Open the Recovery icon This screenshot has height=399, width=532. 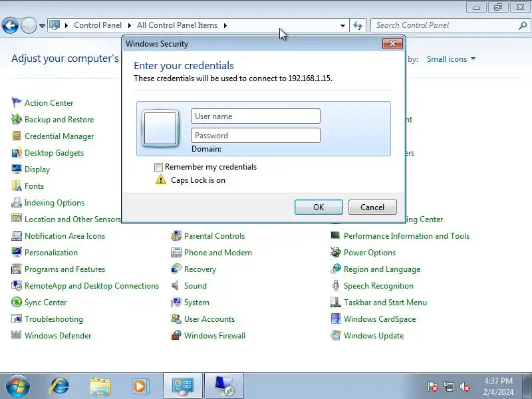[176, 269]
